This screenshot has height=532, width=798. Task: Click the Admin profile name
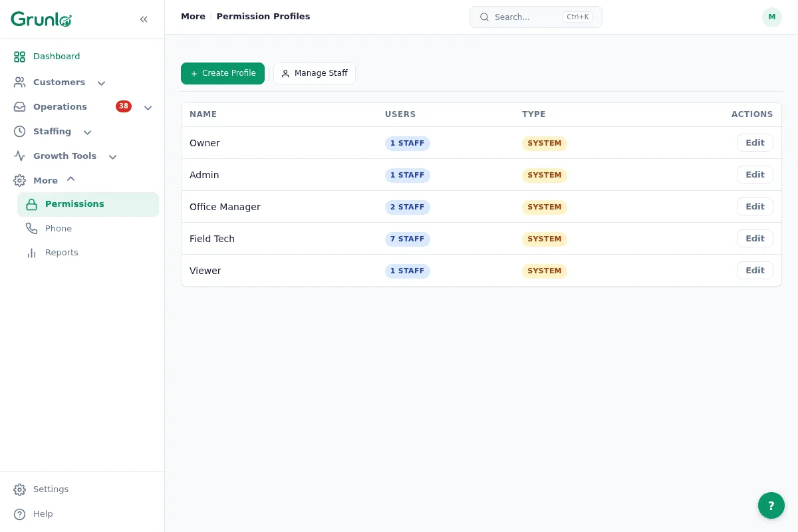(204, 175)
